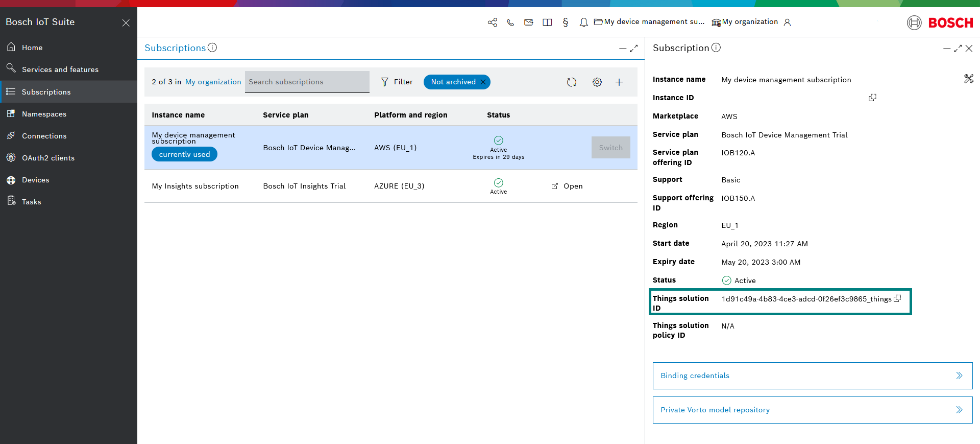This screenshot has width=980, height=444.
Task: Click the legal paragraph symbol icon
Action: 566,22
